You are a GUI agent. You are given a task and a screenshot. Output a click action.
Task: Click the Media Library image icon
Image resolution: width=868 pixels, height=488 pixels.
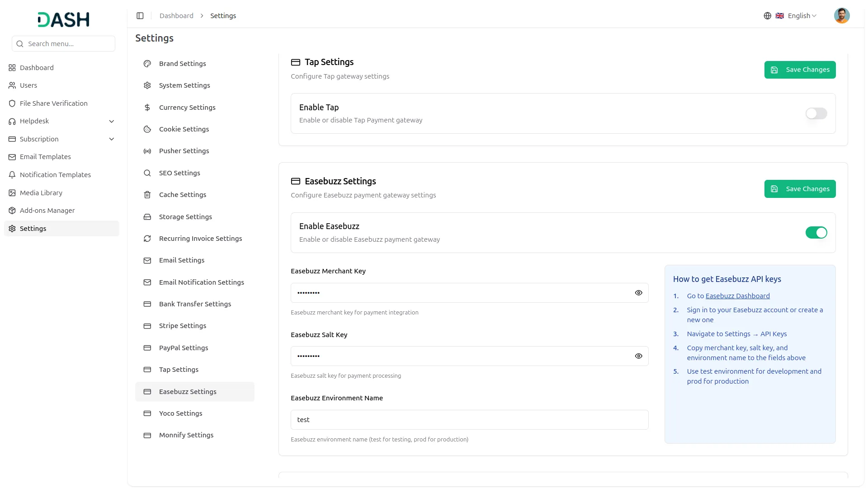12,193
